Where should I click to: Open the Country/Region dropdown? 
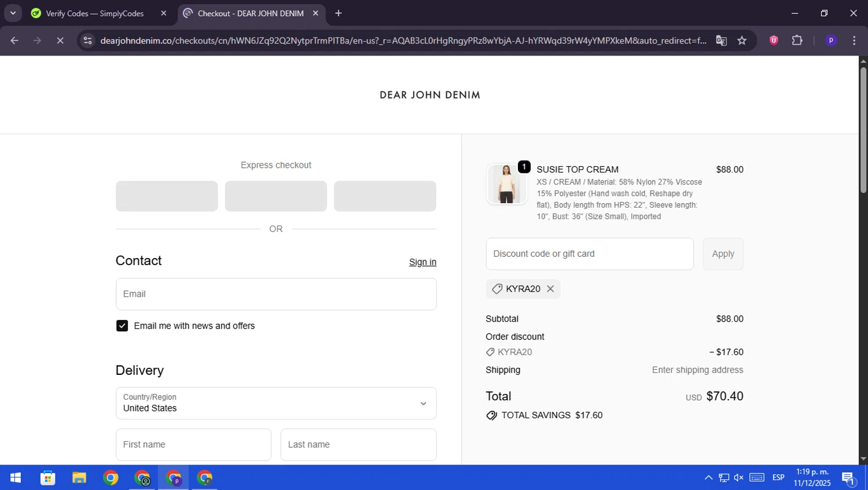coord(276,403)
